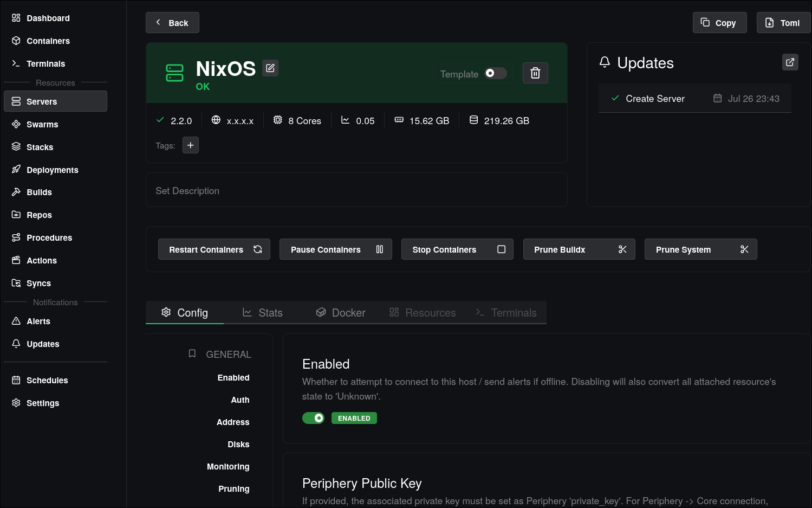The height and width of the screenshot is (508, 812).
Task: Switch to the Docker tab
Action: [x=341, y=312]
